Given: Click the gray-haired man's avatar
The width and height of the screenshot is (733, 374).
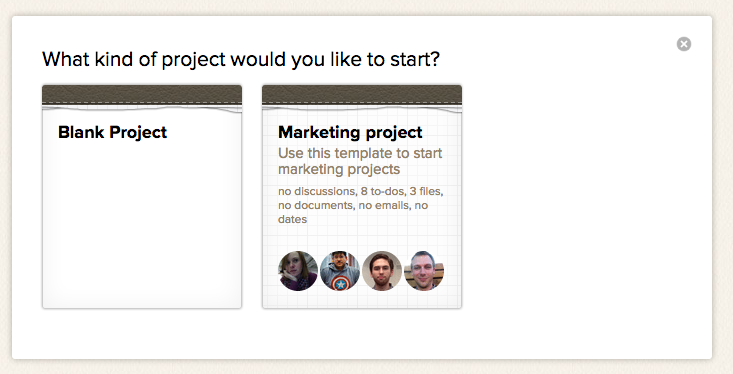Looking at the screenshot, I should 424,271.
